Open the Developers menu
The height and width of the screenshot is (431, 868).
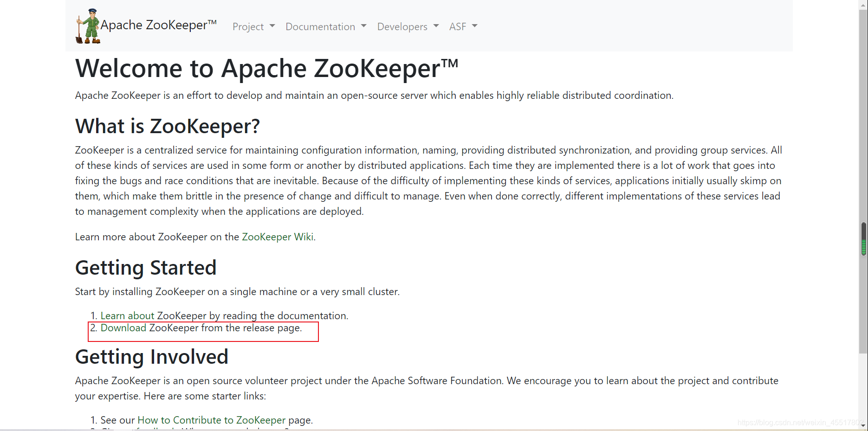[408, 26]
